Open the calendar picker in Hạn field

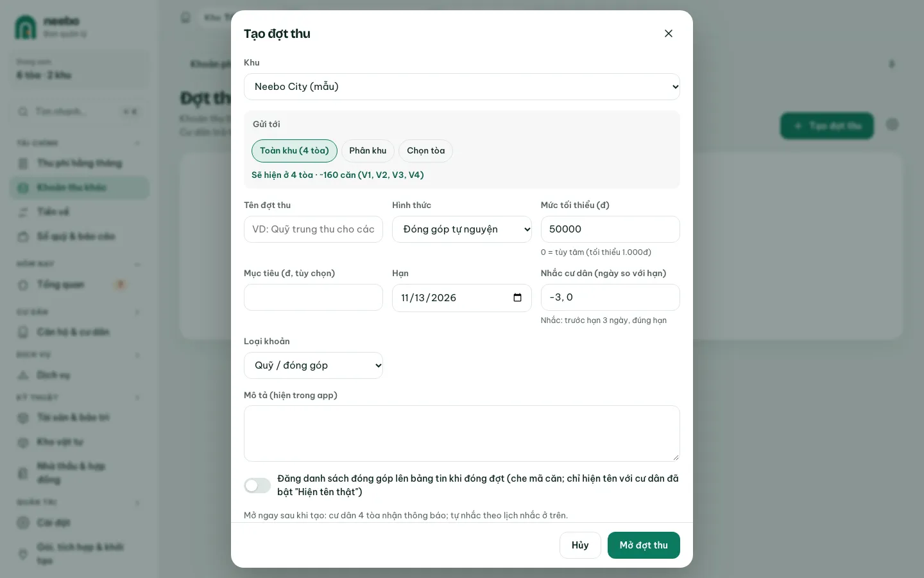[x=517, y=298]
